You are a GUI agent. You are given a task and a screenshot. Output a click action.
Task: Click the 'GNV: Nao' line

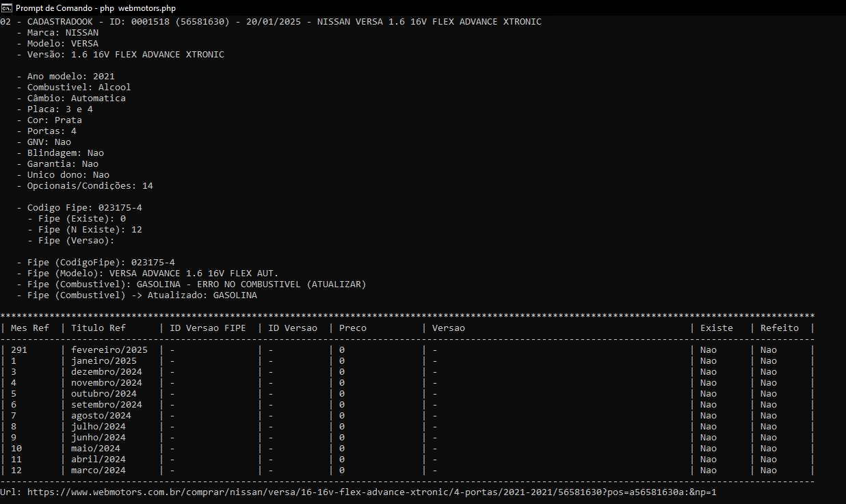(x=44, y=142)
